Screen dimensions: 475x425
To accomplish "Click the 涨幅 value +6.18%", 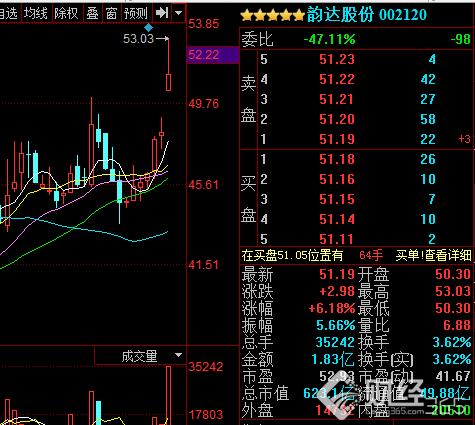I will pyautogui.click(x=332, y=308).
